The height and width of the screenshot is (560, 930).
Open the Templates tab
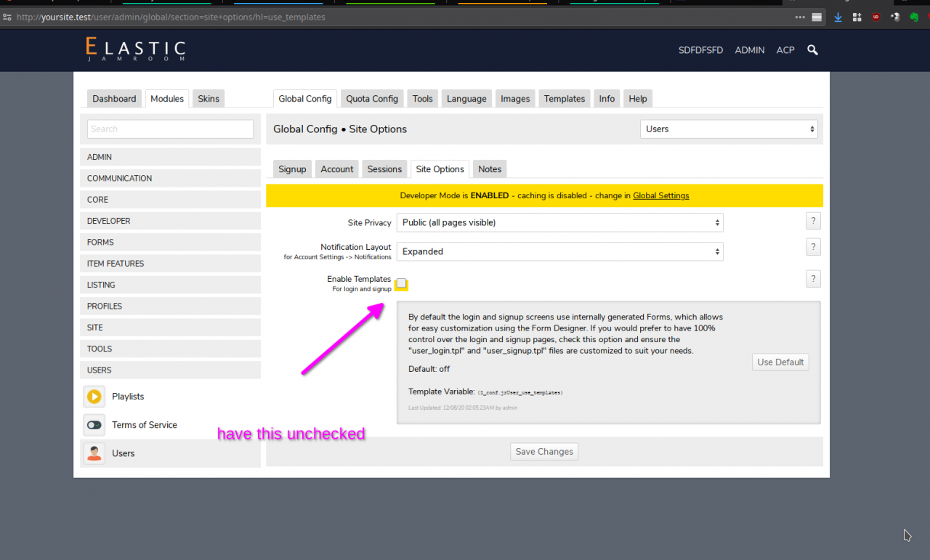tap(565, 99)
